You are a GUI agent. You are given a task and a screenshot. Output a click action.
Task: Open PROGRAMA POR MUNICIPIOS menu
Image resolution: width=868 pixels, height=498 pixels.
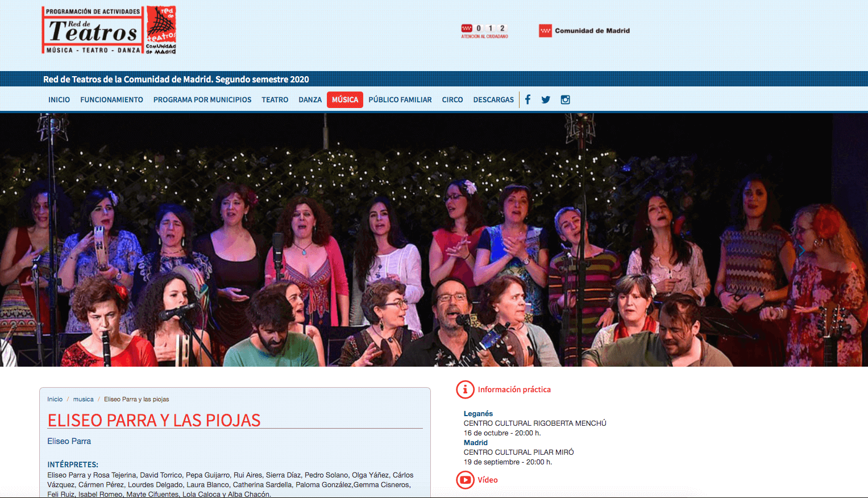(x=202, y=99)
